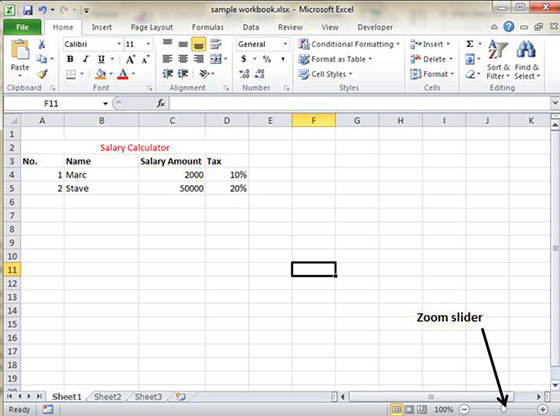Click AutoSum sigma icon
Viewport: 560px width, 416px height.
(470, 44)
